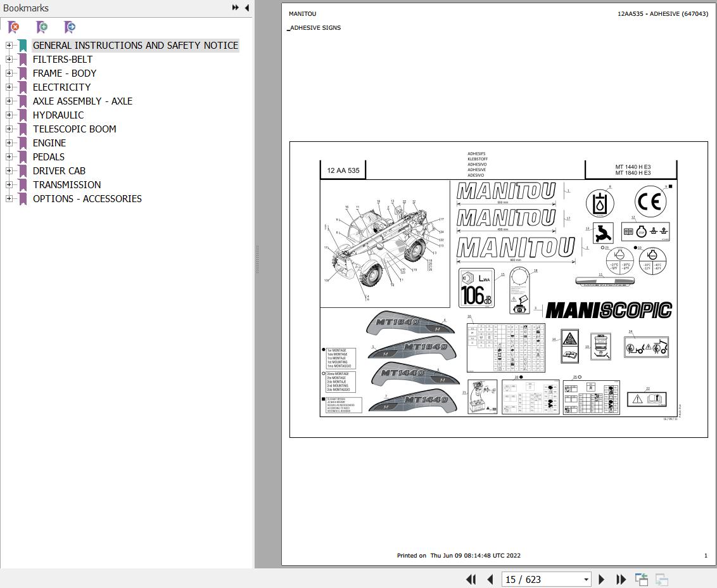The image size is (717, 588).
Task: Click the previous view icon
Action: [x=642, y=579]
